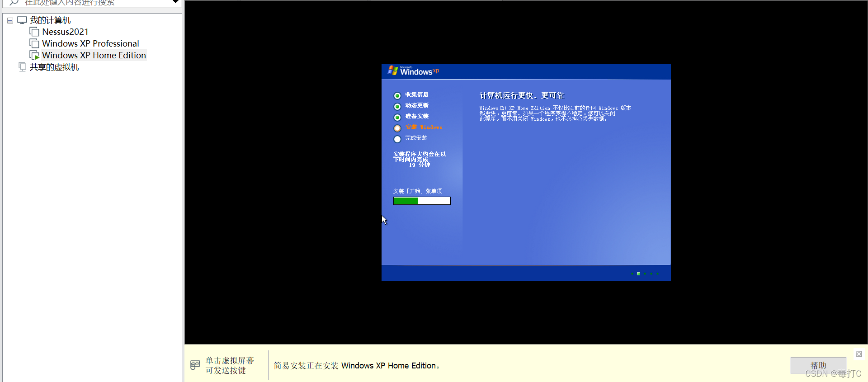Click the green progress dots in installer footer
This screenshot has height=382, width=868.
tap(645, 274)
